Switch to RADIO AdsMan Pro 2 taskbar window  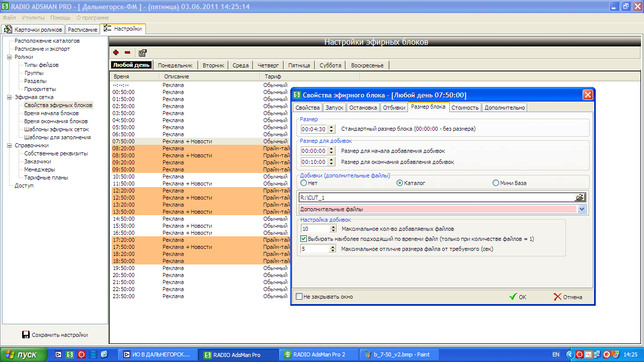[319, 354]
